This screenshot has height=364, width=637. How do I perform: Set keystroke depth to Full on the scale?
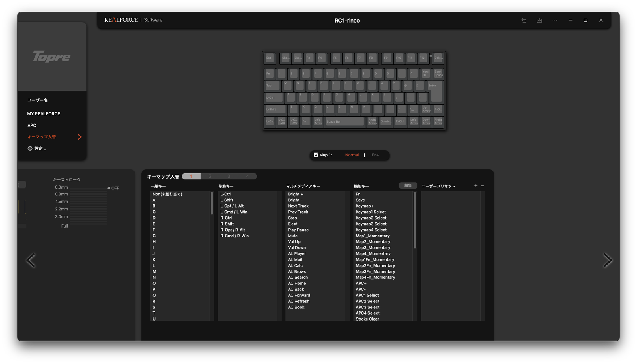tap(64, 226)
